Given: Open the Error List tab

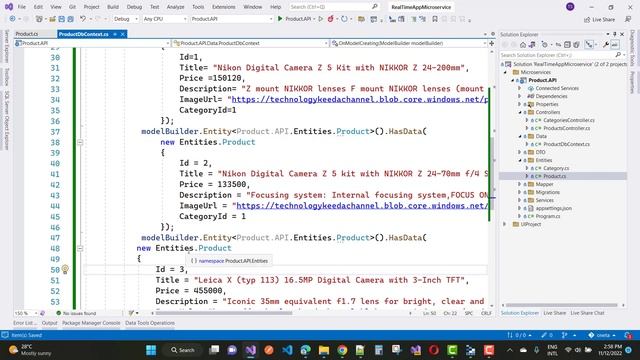Looking at the screenshot, I should point(24,323).
